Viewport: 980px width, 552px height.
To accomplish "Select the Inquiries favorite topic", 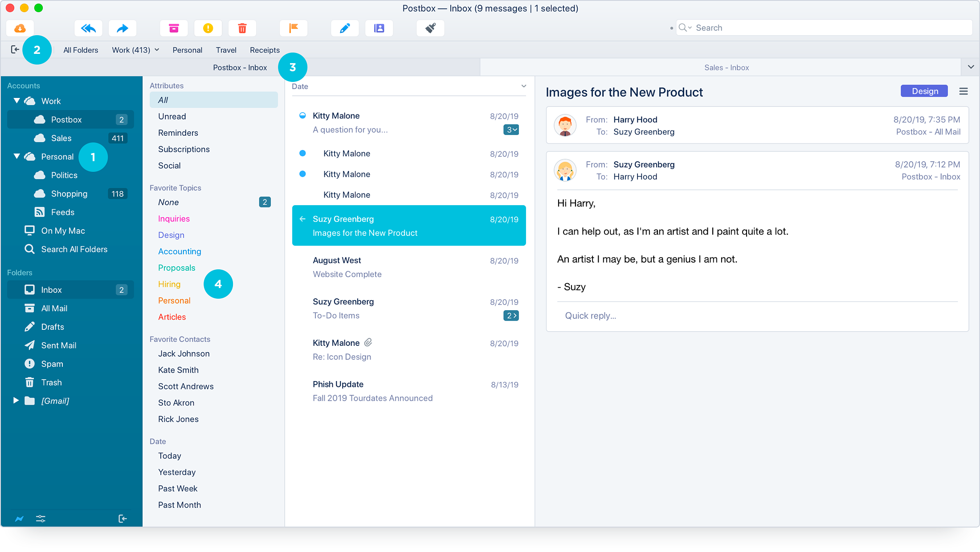I will tap(173, 219).
